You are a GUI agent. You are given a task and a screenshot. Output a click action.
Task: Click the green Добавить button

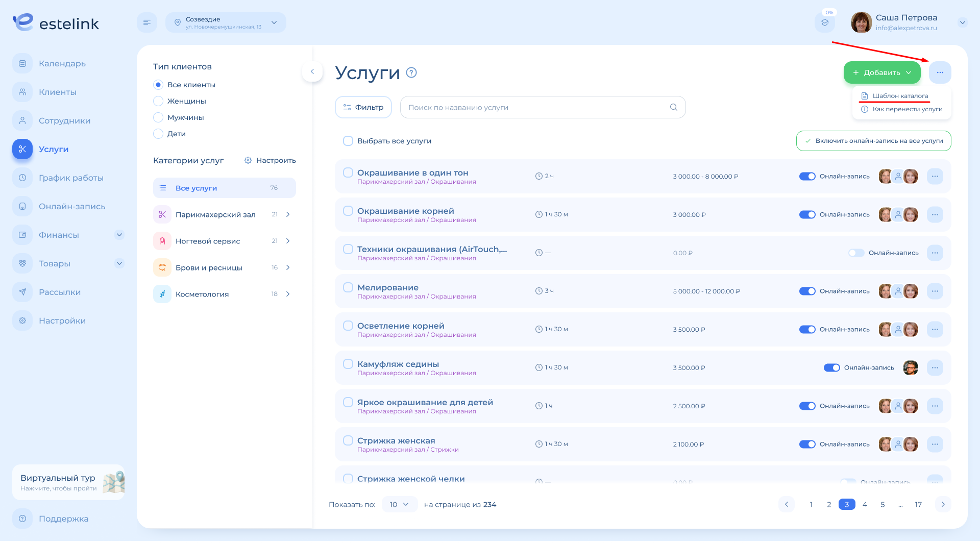[x=881, y=72]
